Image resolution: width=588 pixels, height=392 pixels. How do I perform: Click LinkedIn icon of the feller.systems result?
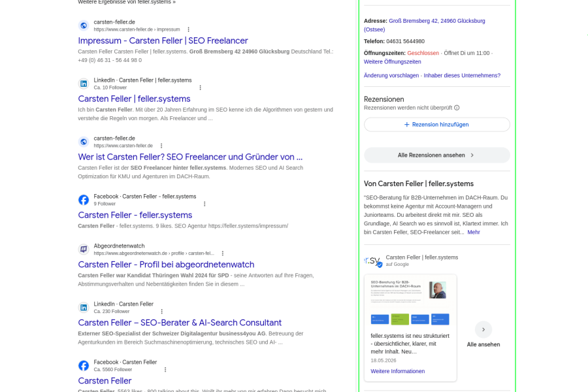click(x=84, y=84)
